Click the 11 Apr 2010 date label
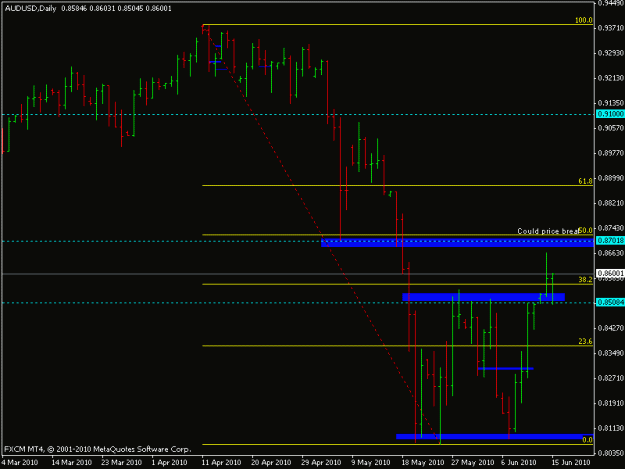This screenshot has height=469, width=625. point(221,463)
